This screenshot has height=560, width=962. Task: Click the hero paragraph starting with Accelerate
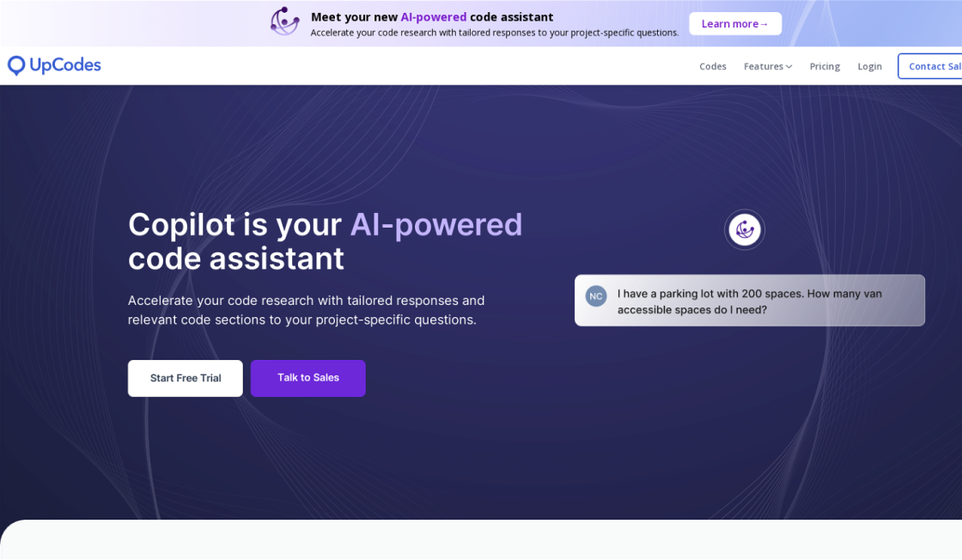click(x=306, y=310)
